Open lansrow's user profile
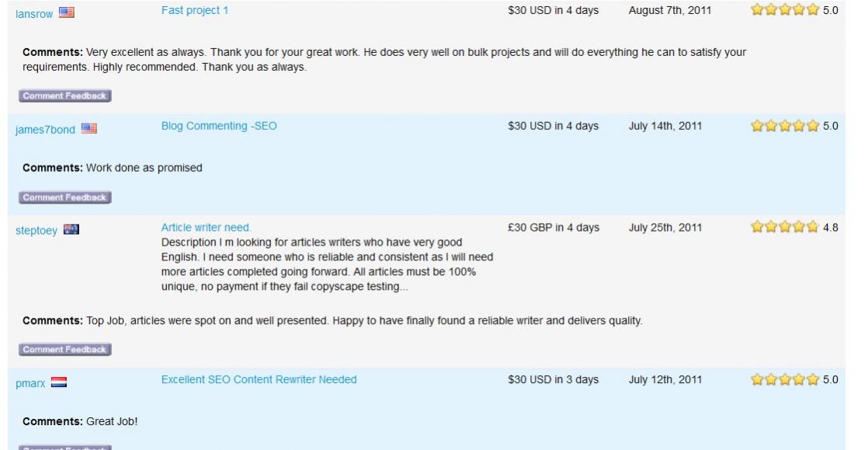This screenshot has height=450, width=868. click(34, 13)
